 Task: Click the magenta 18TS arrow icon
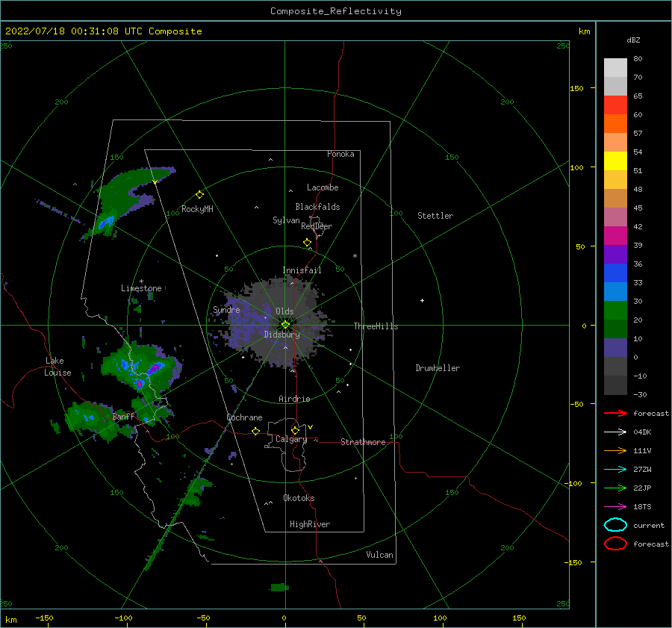coord(615,507)
